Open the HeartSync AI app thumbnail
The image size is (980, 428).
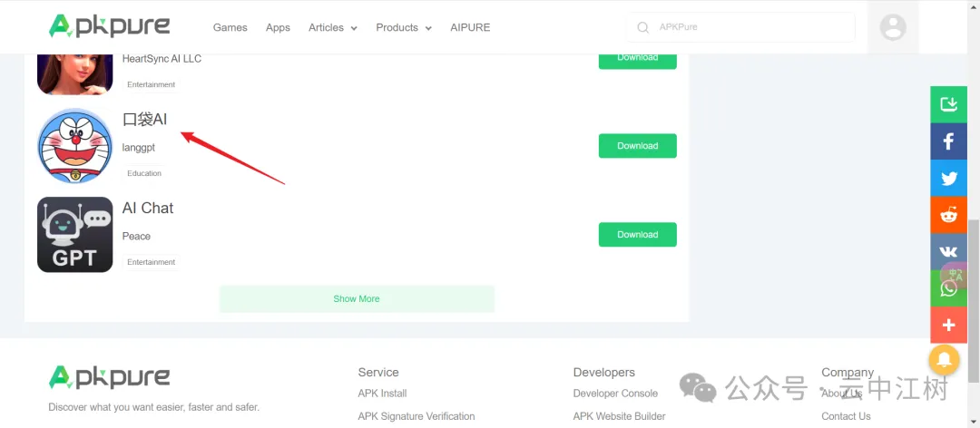(75, 74)
